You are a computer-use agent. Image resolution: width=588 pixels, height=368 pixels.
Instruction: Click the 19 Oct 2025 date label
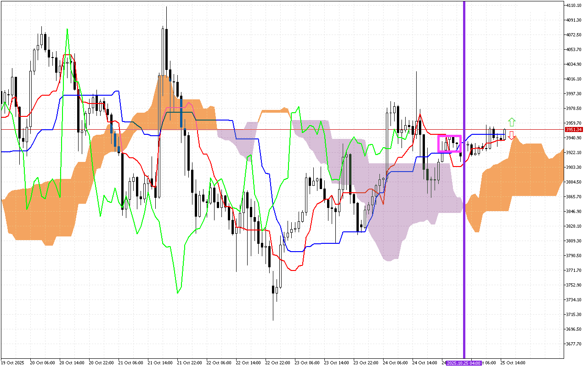(x=12, y=363)
